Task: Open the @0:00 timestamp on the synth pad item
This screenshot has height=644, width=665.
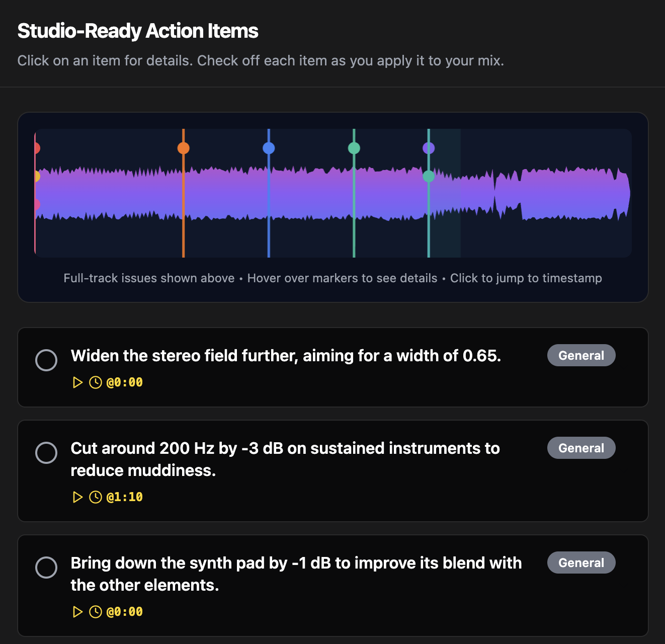Action: [x=124, y=611]
